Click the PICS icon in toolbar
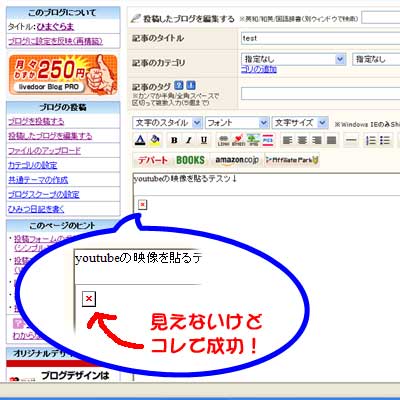The width and height of the screenshot is (400, 400). point(268,140)
